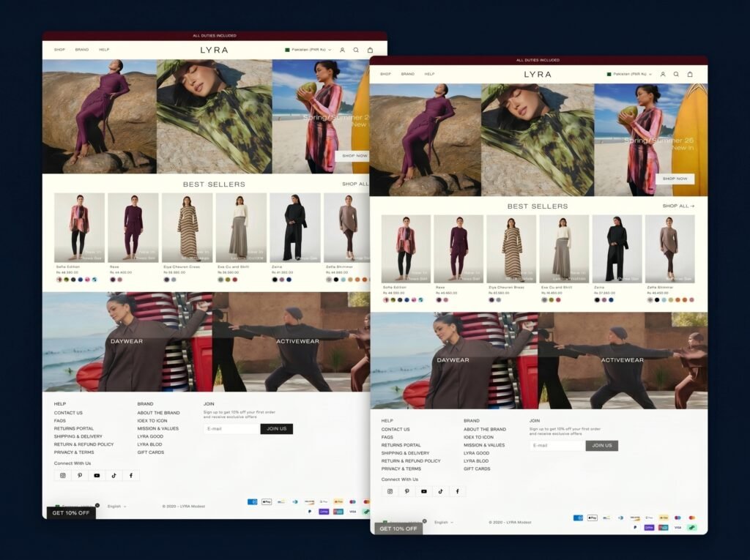Viewport: 750px width, 560px height.
Task: Open the English language dropdown on the left page
Action: [116, 506]
